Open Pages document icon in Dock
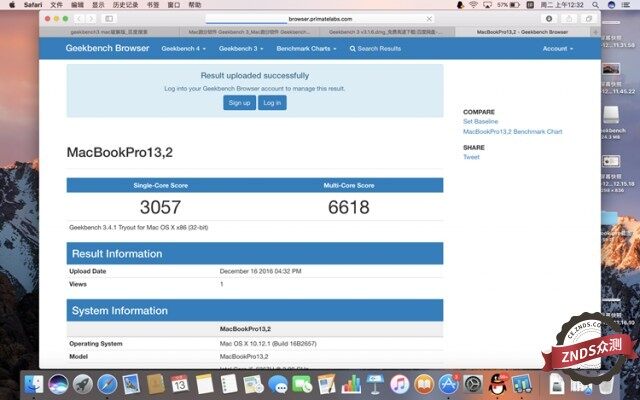 tap(327, 384)
